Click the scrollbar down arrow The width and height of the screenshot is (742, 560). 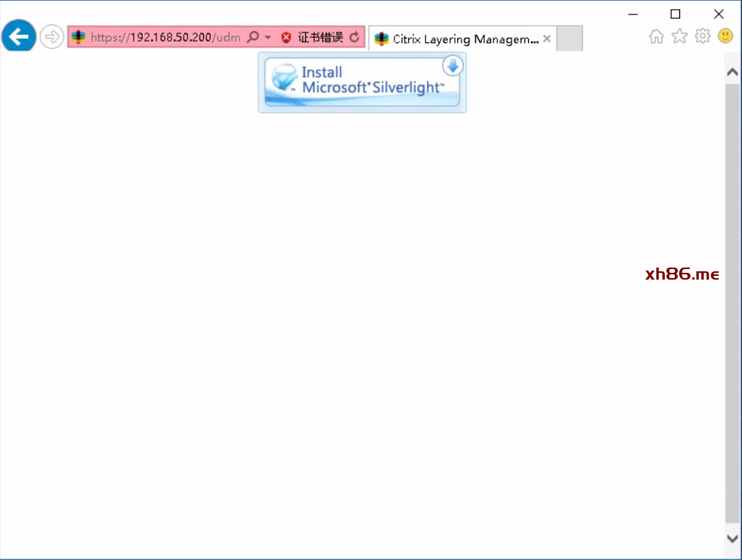732,538
